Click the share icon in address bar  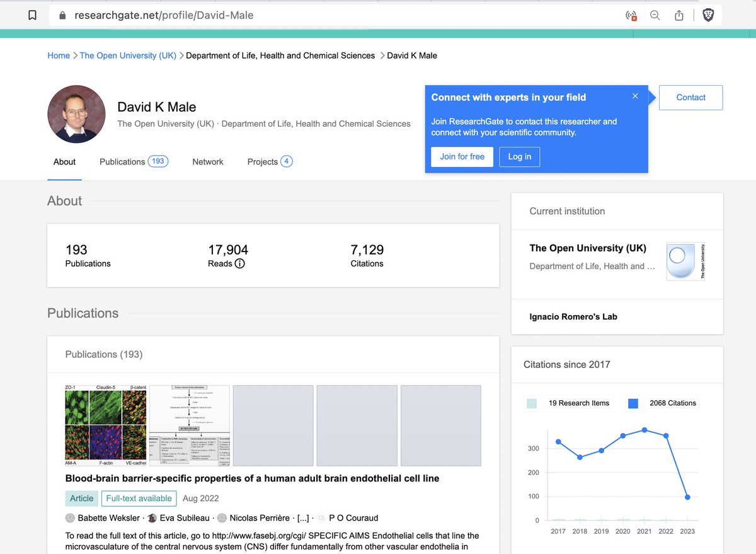pos(679,15)
